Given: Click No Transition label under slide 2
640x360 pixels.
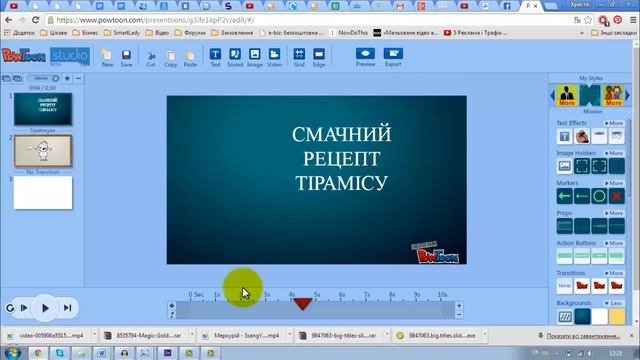Looking at the screenshot, I should (43, 172).
